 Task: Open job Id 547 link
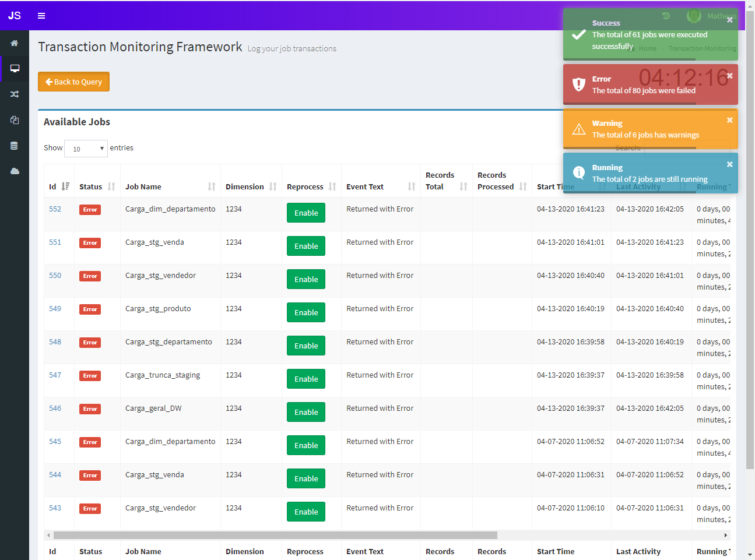[55, 375]
